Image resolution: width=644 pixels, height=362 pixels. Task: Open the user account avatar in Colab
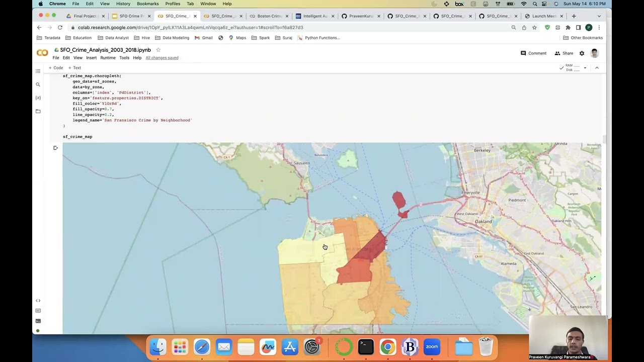[x=594, y=53]
